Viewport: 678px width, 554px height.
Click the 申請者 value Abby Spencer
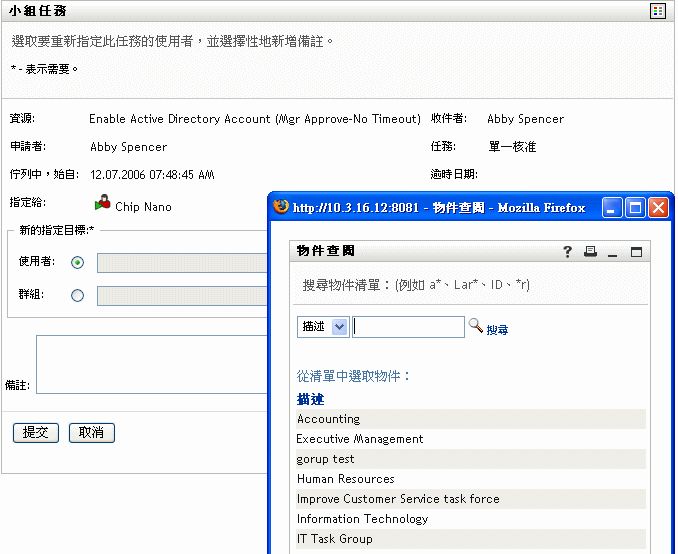pyautogui.click(x=128, y=147)
